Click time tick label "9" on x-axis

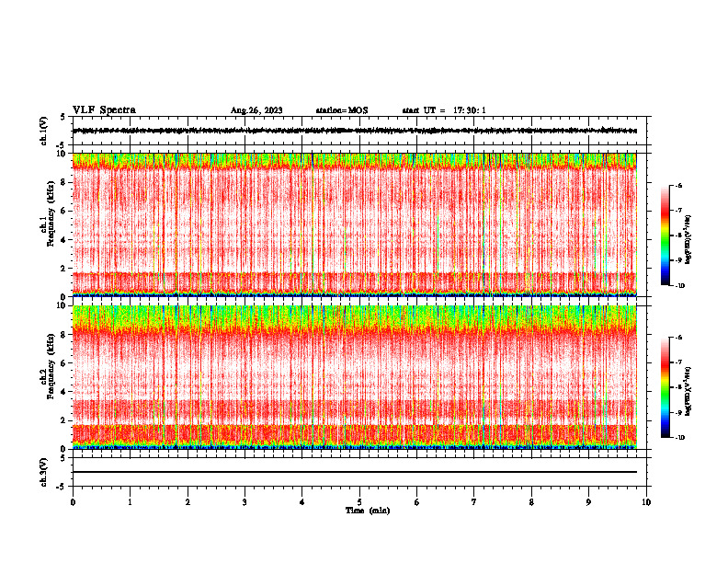588,502
